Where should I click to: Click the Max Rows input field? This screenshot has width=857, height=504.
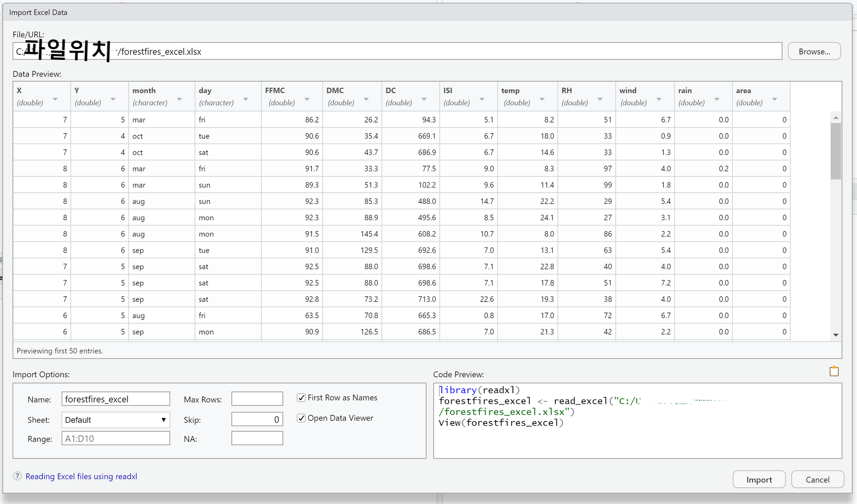pos(257,399)
